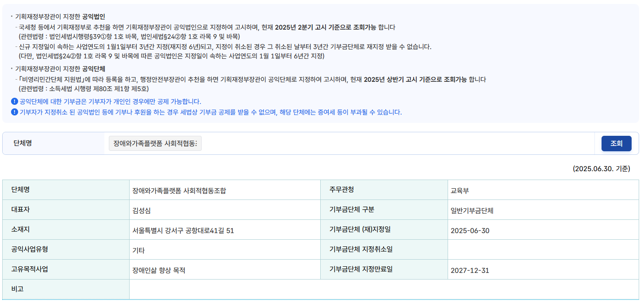The height and width of the screenshot is (303, 644).
Task: Click the 공익사업유형 row label
Action: point(30,249)
